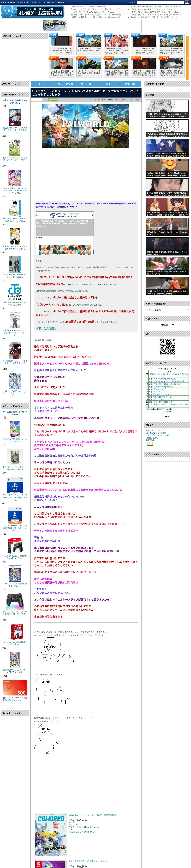Click the 検索 search button
Screen dimensions: 191x868
pos(187,2)
